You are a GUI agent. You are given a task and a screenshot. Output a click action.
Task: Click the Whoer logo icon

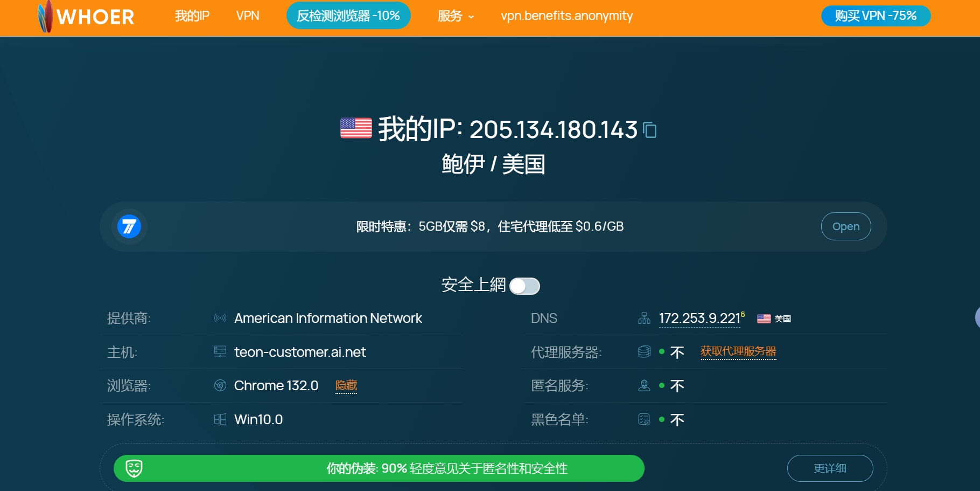click(x=46, y=16)
